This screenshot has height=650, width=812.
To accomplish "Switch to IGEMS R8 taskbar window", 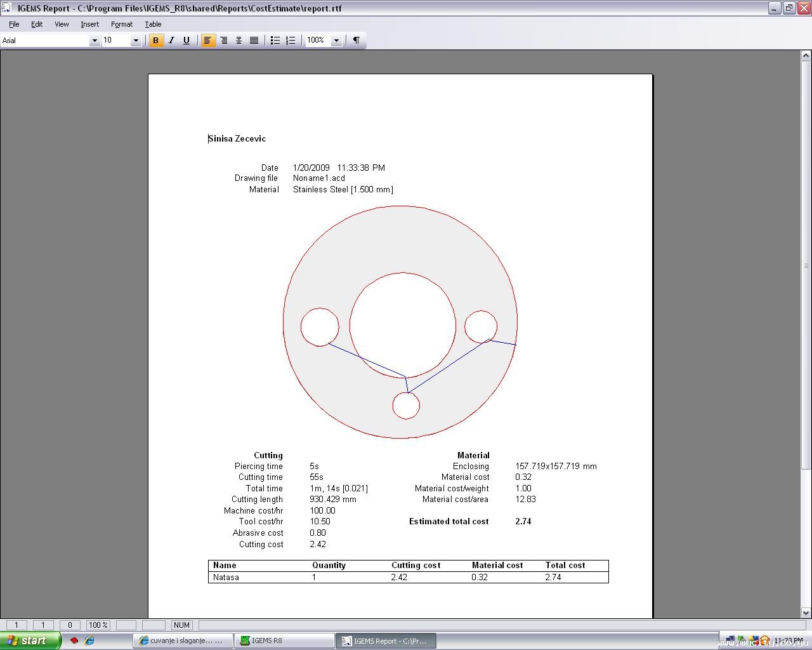I will (284, 640).
